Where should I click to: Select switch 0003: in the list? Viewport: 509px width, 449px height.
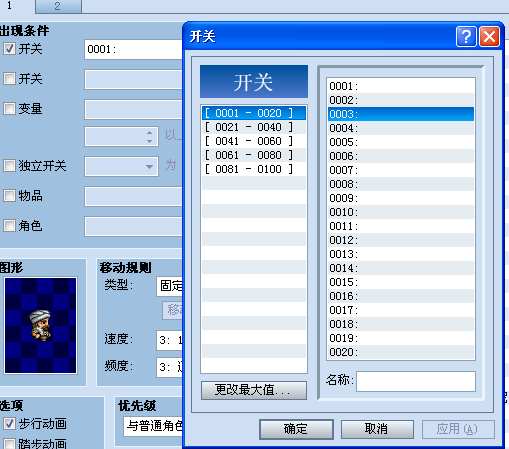(x=401, y=114)
